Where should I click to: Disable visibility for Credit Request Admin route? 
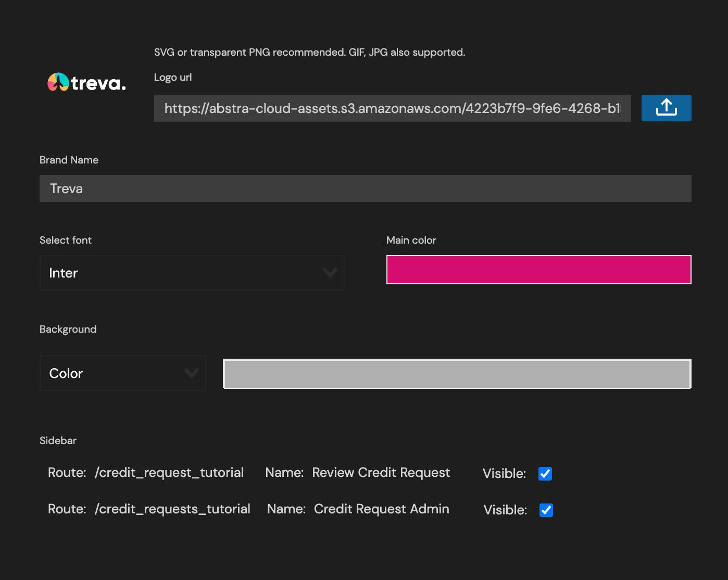546,510
